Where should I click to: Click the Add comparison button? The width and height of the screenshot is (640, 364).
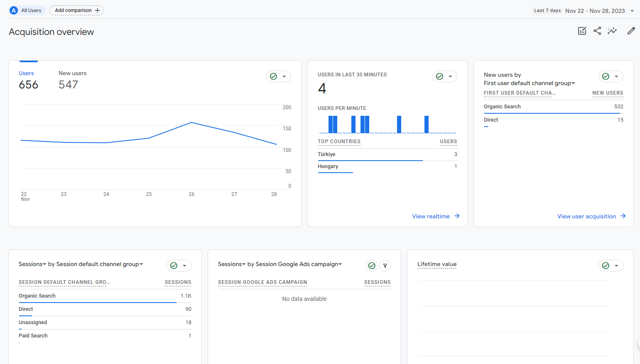[x=76, y=10]
